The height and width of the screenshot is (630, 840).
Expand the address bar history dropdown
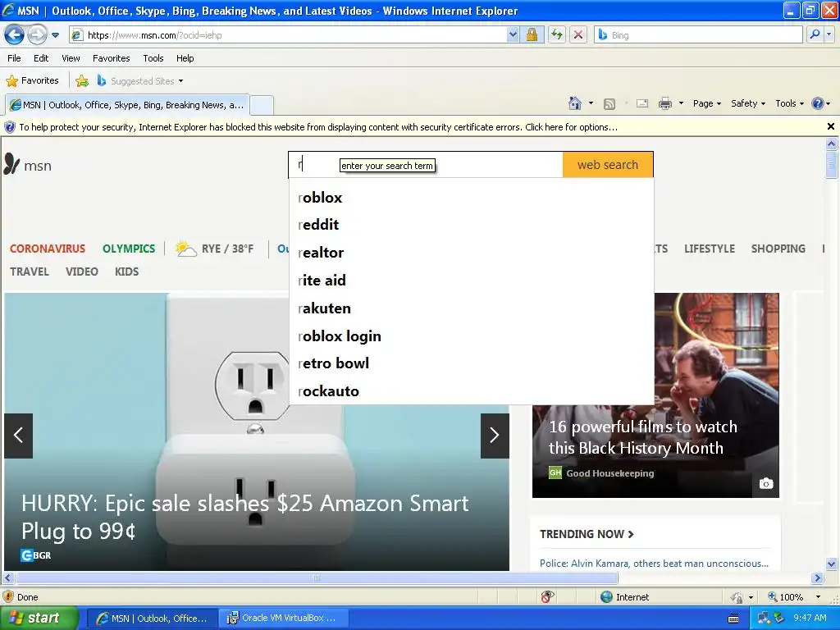513,35
